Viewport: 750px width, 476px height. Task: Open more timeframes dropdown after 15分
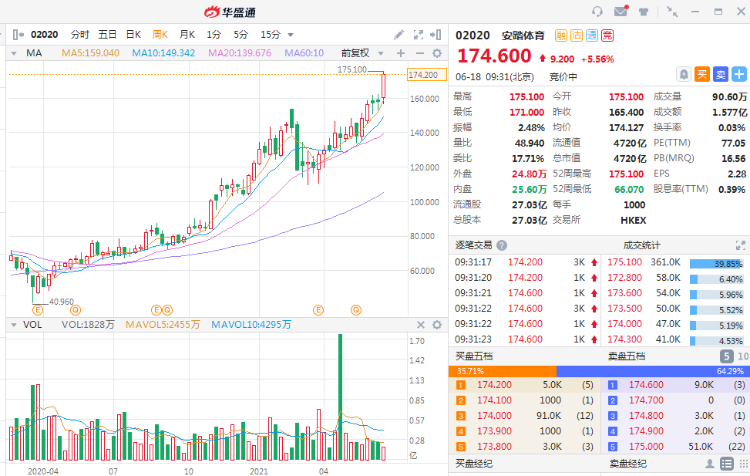click(290, 35)
